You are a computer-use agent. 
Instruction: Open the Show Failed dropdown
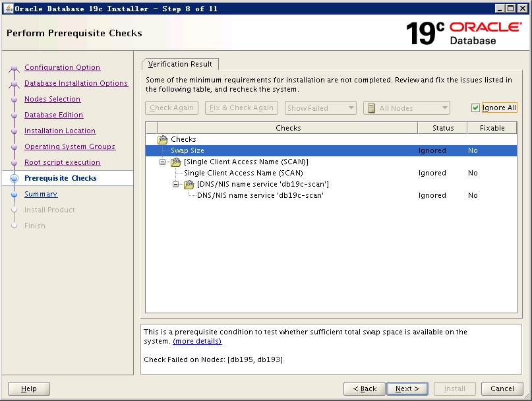pyautogui.click(x=320, y=108)
